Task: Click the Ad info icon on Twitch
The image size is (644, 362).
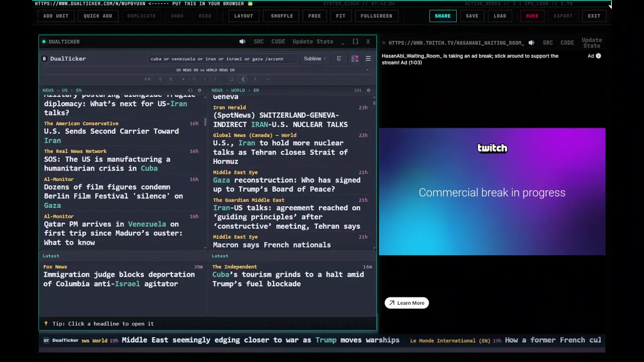Action: 598,56
